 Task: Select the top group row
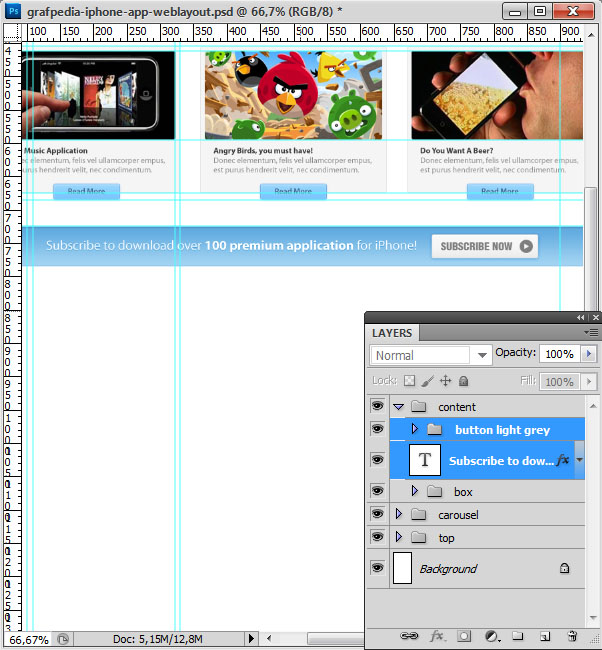pyautogui.click(x=487, y=537)
